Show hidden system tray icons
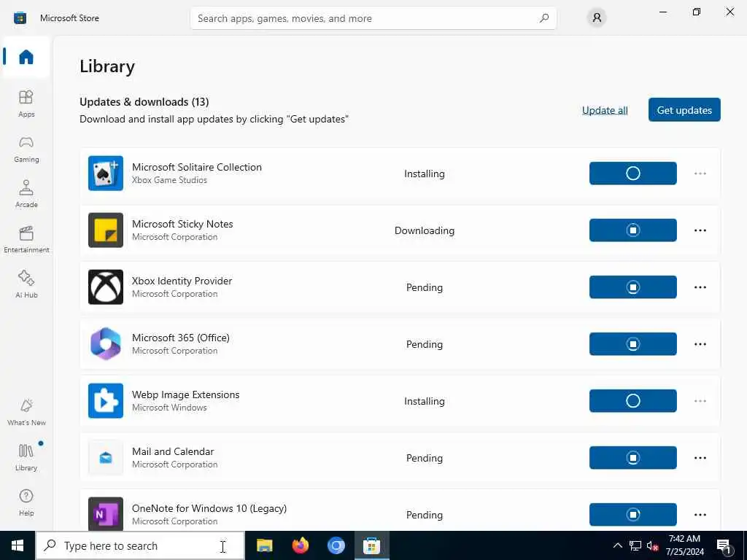The width and height of the screenshot is (747, 560). [x=617, y=545]
